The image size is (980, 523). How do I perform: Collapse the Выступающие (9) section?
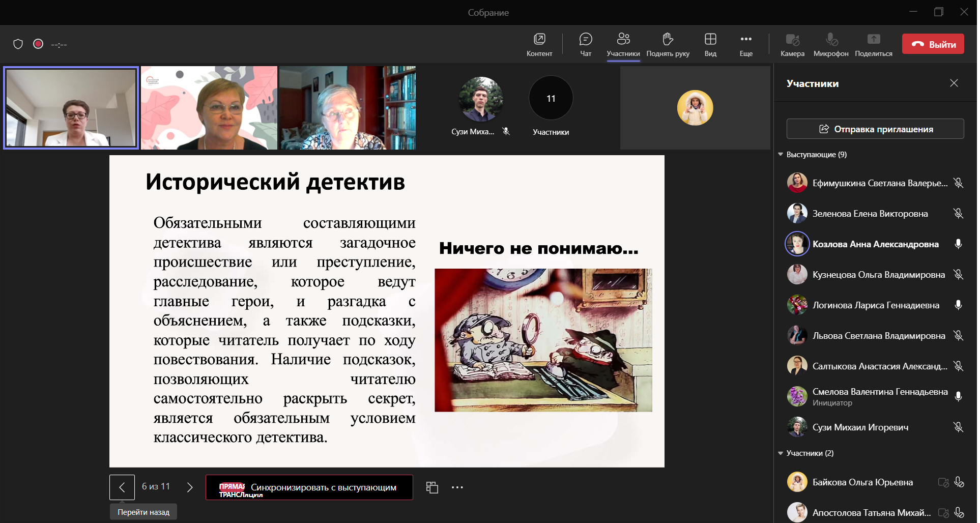[781, 155]
